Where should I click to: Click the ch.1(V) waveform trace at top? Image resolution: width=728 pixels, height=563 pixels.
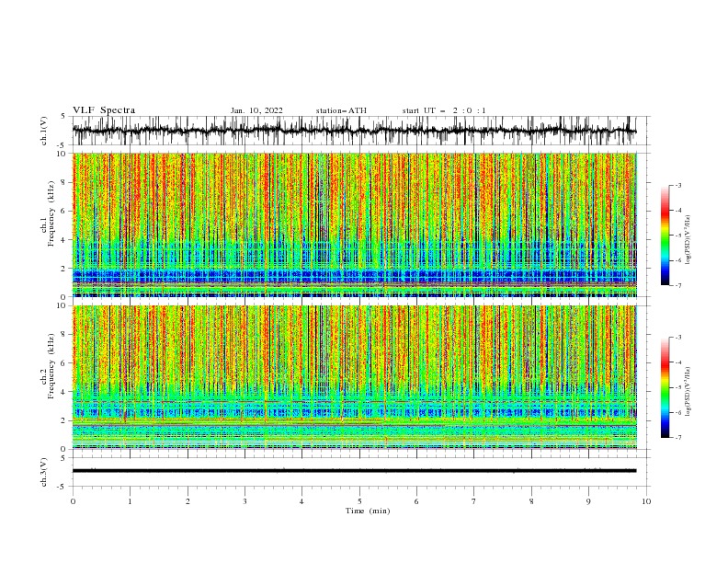[x=355, y=131]
